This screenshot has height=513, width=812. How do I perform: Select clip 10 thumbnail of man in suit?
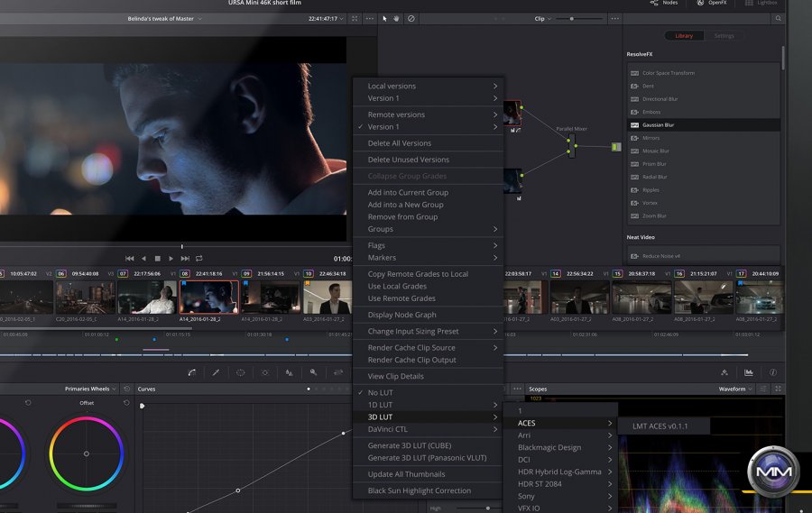pos(328,298)
